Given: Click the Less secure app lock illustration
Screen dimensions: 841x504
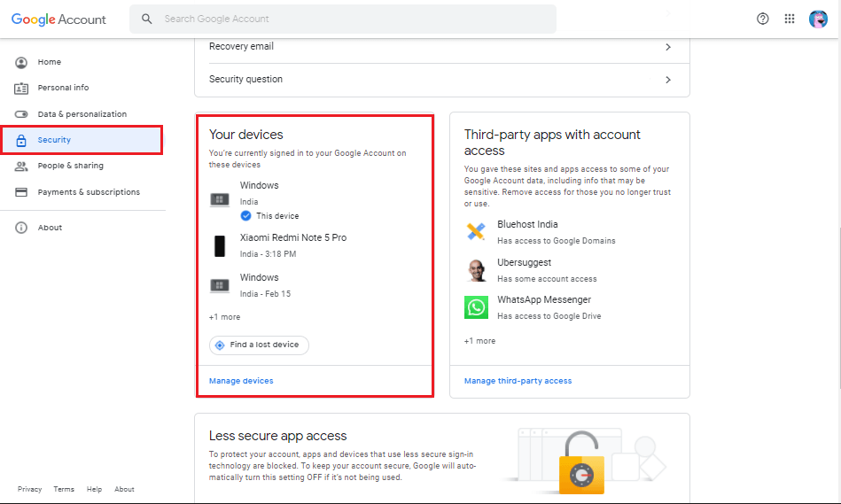Looking at the screenshot, I should [x=582, y=462].
